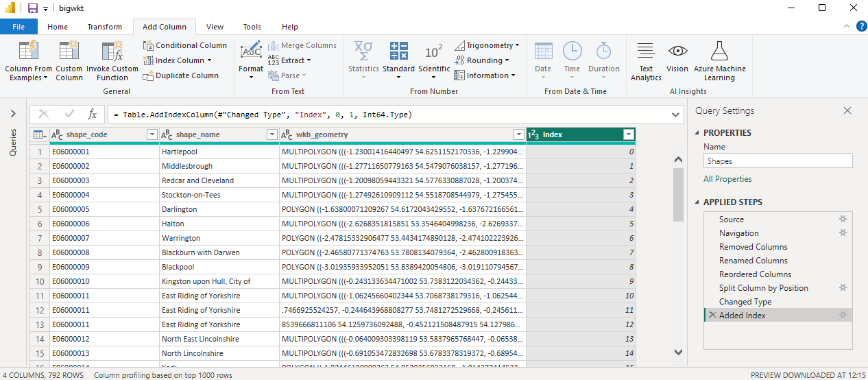The image size is (868, 380).
Task: Switch to the Transform tab
Action: pyautogui.click(x=104, y=27)
